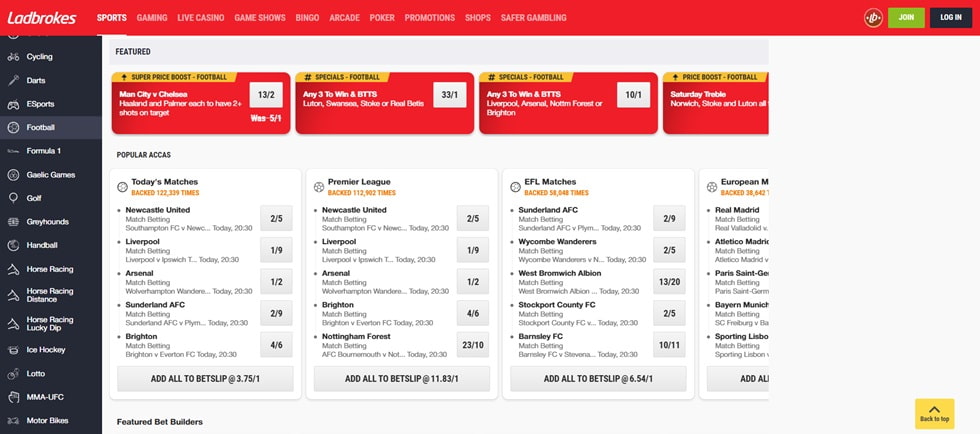Select 10/1 odds for Liverpool Arsenal special
The image size is (980, 434).
pyautogui.click(x=633, y=95)
